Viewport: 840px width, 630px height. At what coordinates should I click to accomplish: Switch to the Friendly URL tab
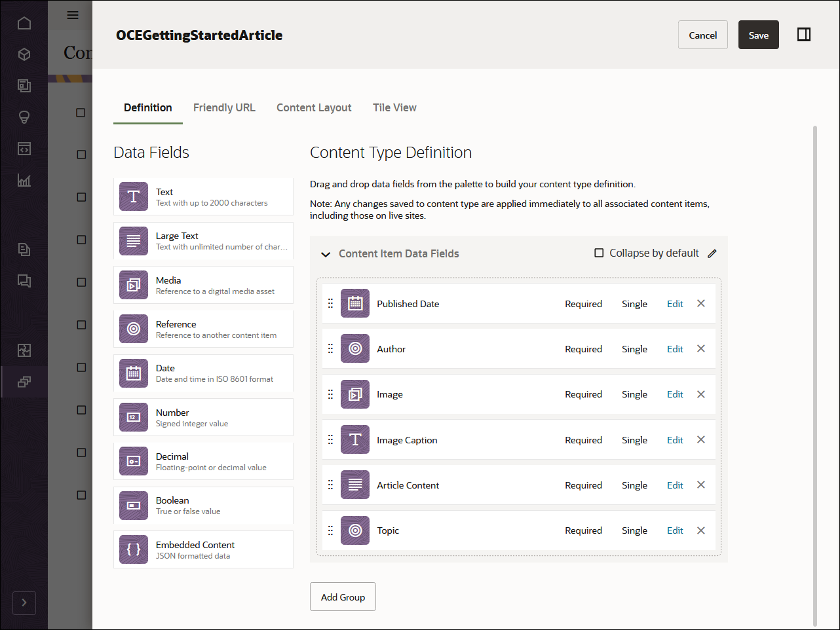tap(224, 107)
